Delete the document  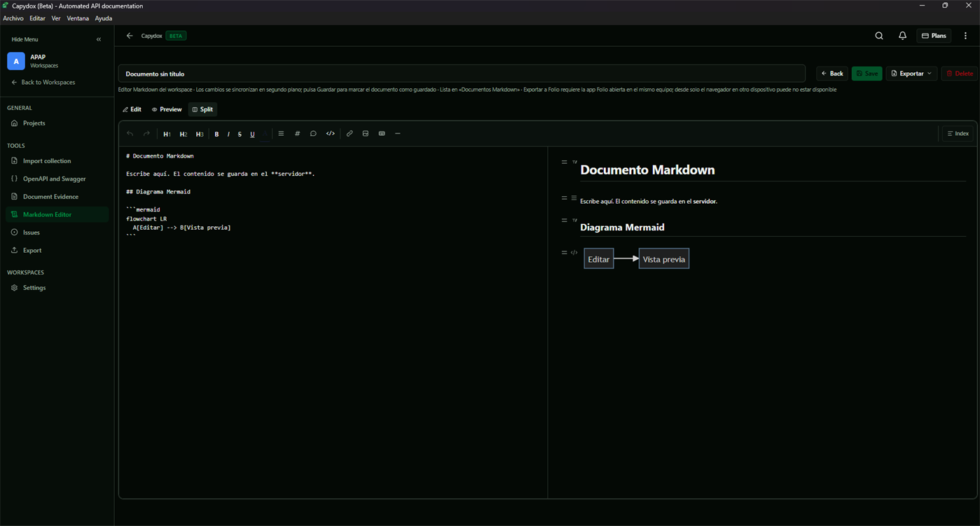click(x=960, y=74)
